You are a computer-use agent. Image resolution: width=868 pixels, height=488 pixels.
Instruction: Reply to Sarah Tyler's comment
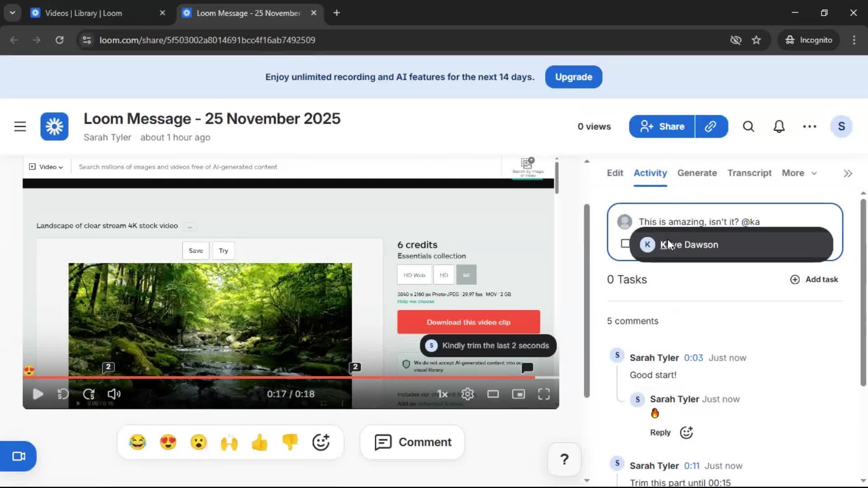660,432
